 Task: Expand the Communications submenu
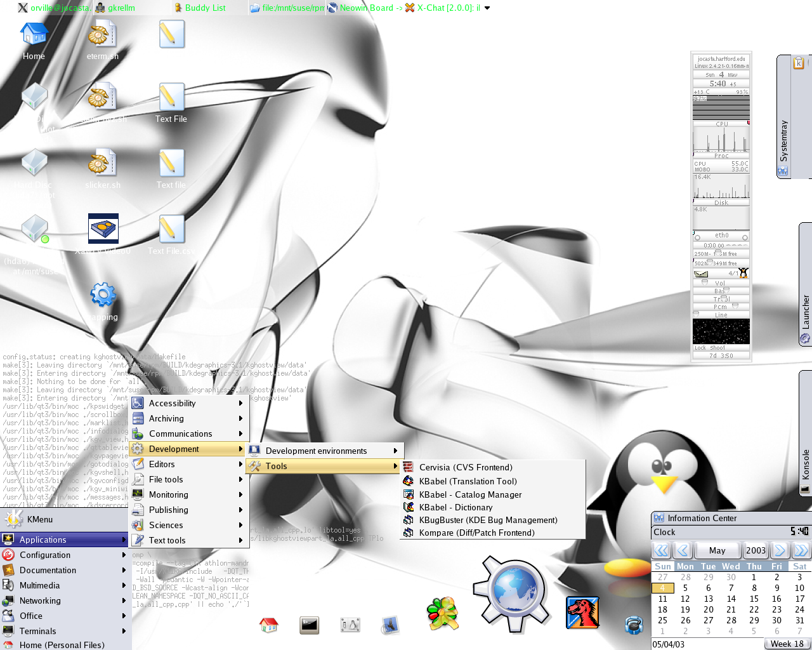pyautogui.click(x=188, y=434)
